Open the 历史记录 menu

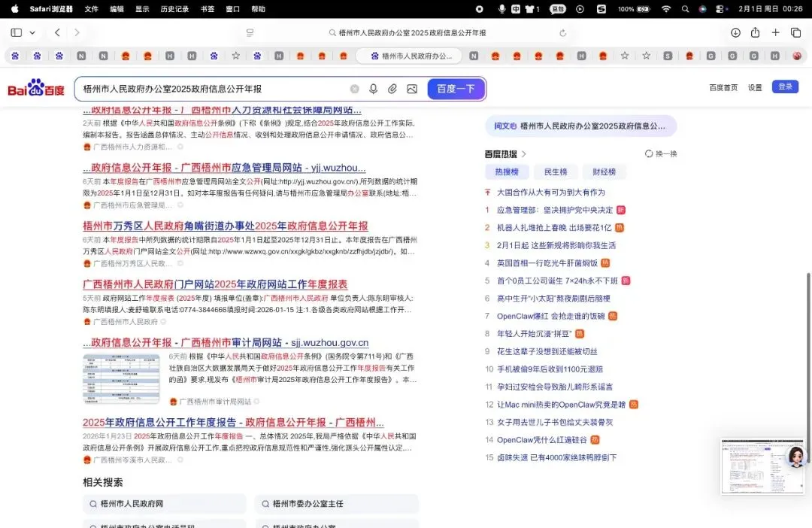tap(174, 9)
